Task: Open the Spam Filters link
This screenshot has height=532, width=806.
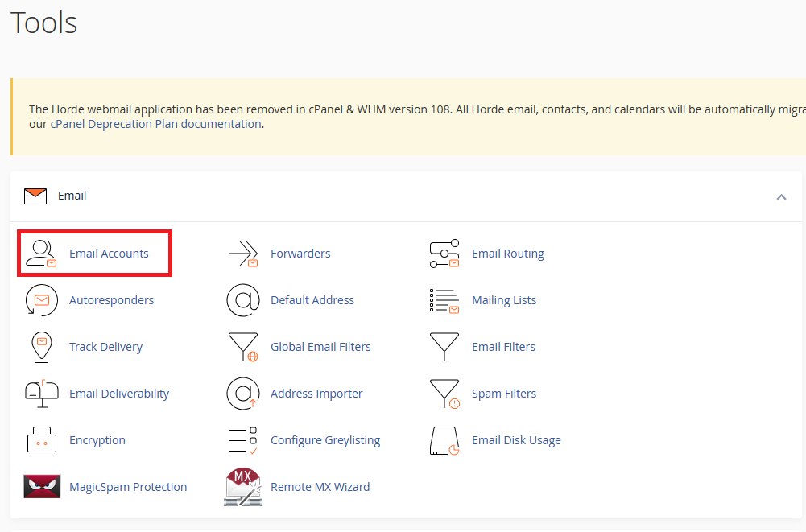Action: click(x=504, y=394)
